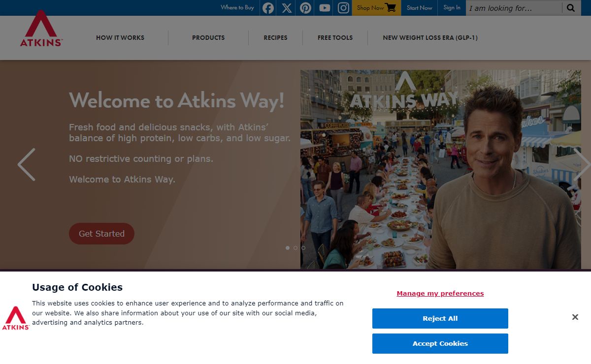Expand the How It Works menu
This screenshot has width=591, height=364.
[120, 38]
